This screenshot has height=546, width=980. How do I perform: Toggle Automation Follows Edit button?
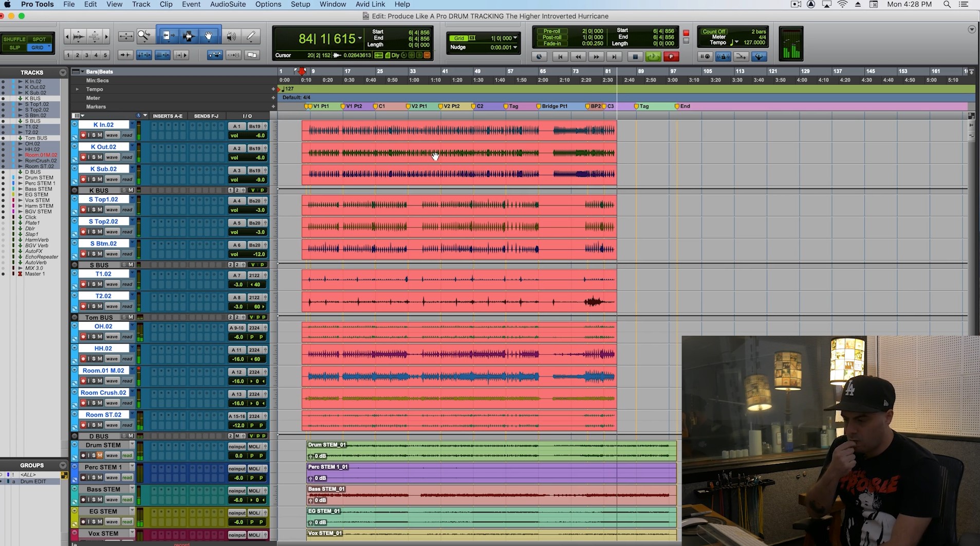(x=215, y=55)
